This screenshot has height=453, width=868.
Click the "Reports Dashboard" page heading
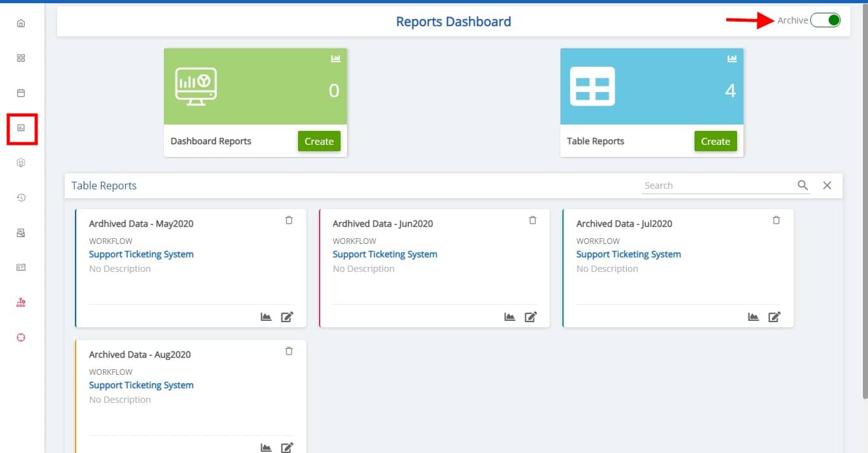tap(454, 22)
